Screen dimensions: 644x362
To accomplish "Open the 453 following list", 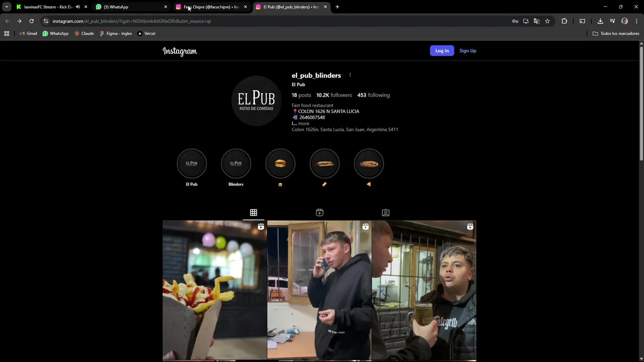I will 373,95.
